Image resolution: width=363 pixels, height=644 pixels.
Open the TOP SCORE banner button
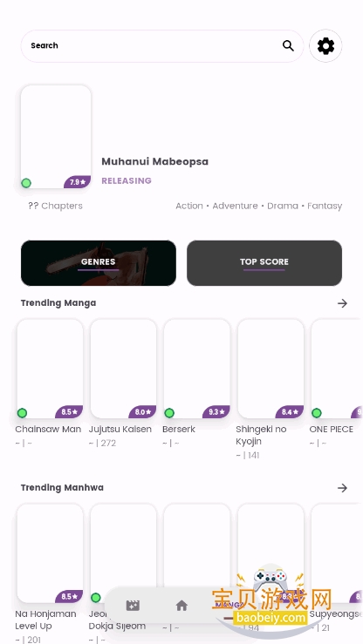(264, 263)
